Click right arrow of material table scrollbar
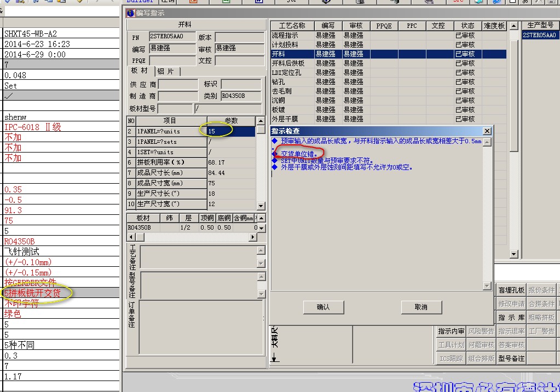 point(253,237)
